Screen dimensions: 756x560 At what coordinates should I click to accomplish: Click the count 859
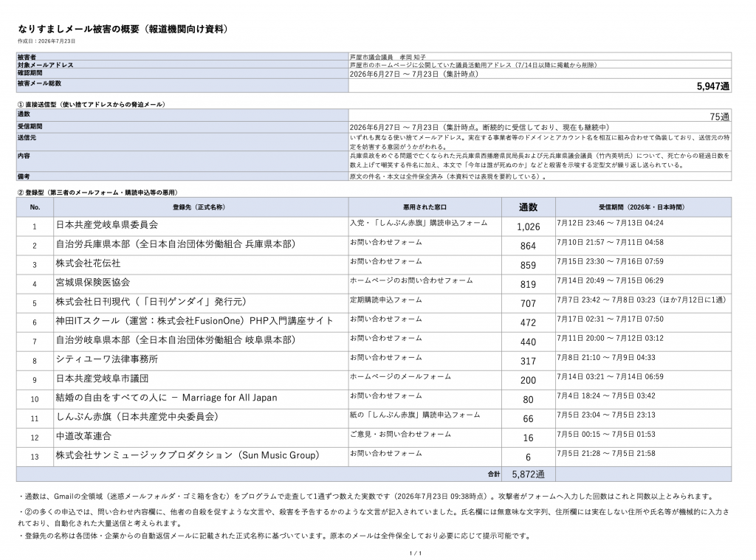(528, 265)
